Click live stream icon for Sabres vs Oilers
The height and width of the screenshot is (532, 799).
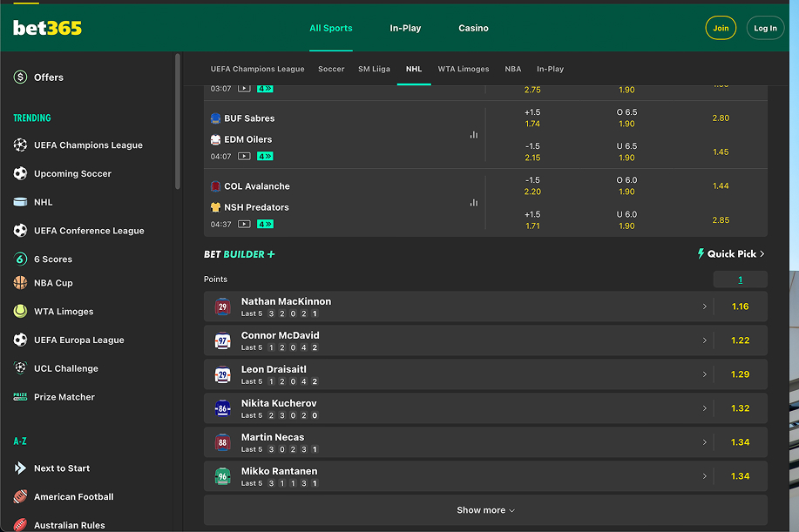click(x=244, y=157)
